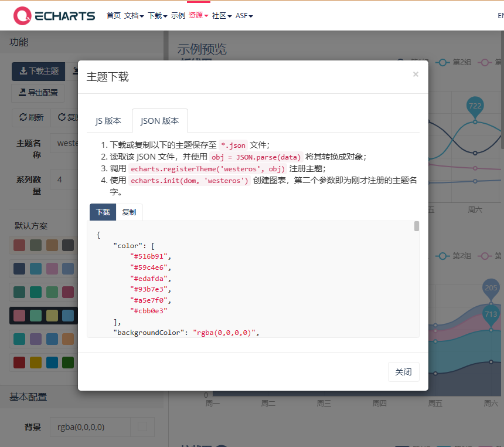Expand the 下载 nav dropdown
The height and width of the screenshot is (447, 504).
[x=158, y=15]
